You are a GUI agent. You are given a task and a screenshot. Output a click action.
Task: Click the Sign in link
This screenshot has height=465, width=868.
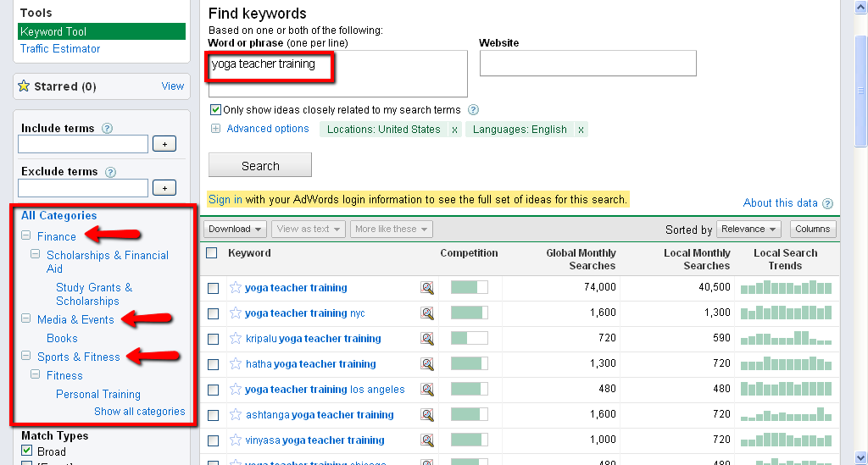point(225,200)
